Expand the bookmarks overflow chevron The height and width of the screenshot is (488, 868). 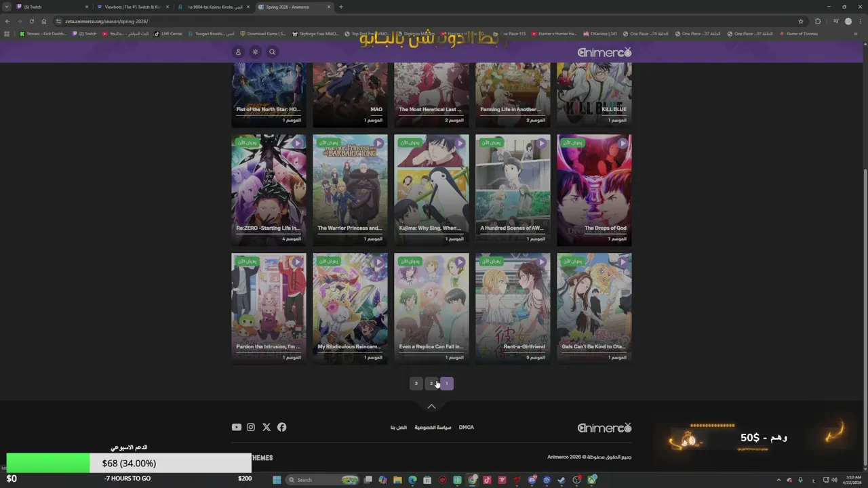856,33
